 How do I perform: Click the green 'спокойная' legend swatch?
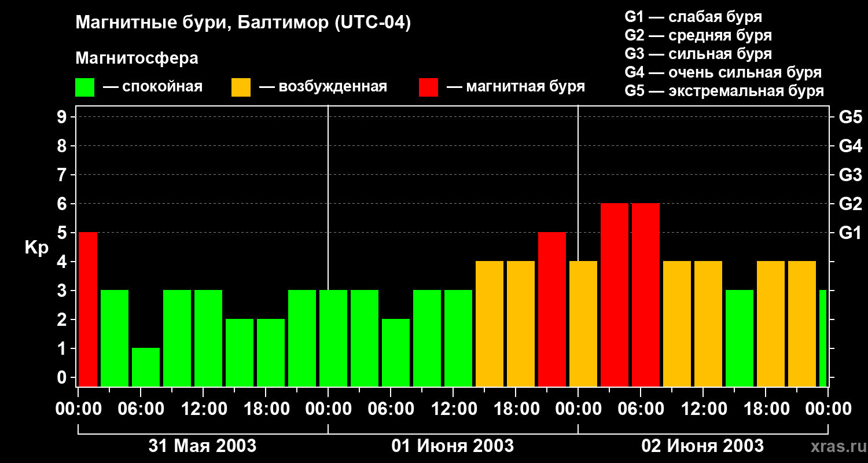[x=85, y=87]
